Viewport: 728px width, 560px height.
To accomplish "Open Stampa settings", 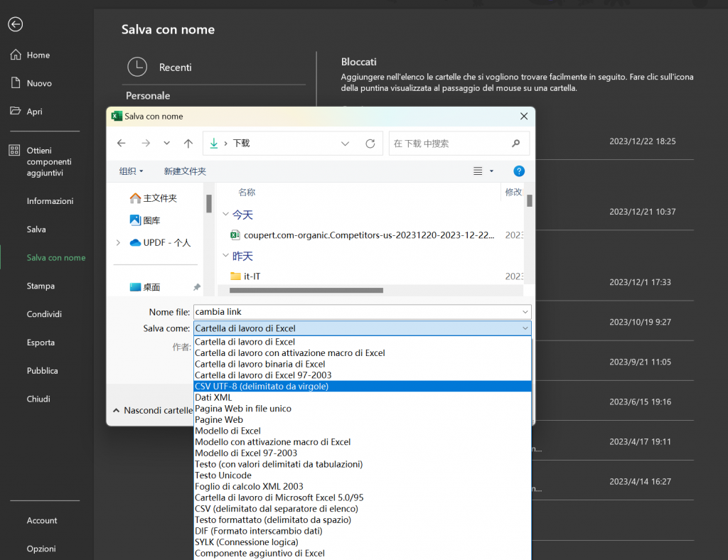I will pyautogui.click(x=40, y=286).
